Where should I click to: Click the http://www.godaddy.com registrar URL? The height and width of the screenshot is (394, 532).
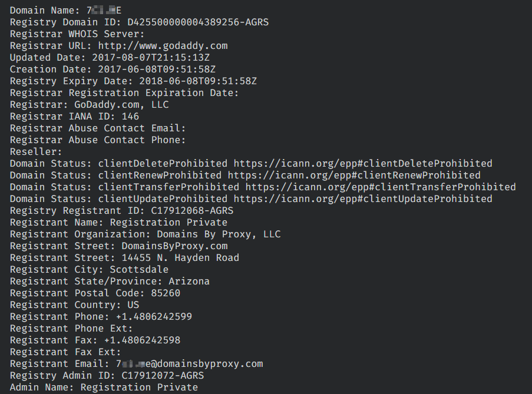pos(163,46)
